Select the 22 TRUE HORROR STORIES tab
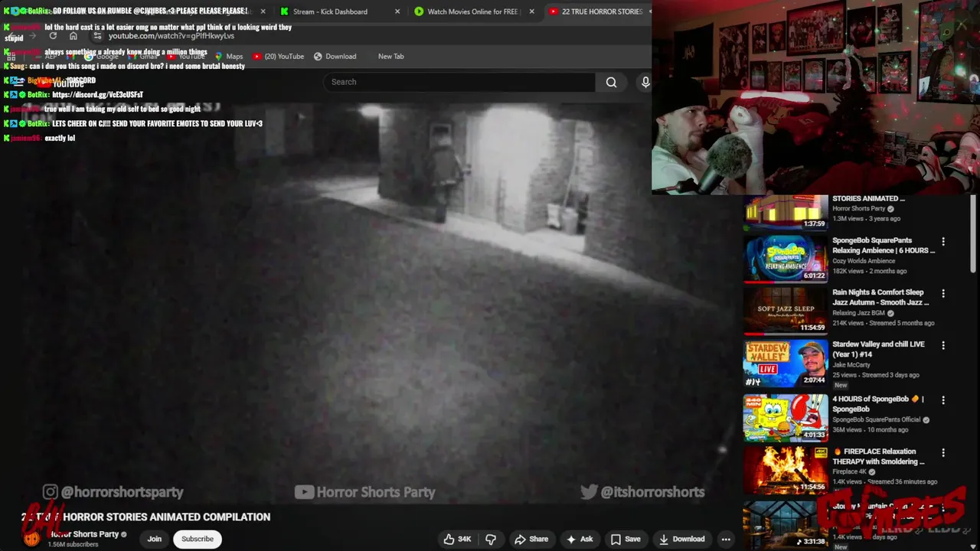This screenshot has width=980, height=551. pyautogui.click(x=602, y=11)
